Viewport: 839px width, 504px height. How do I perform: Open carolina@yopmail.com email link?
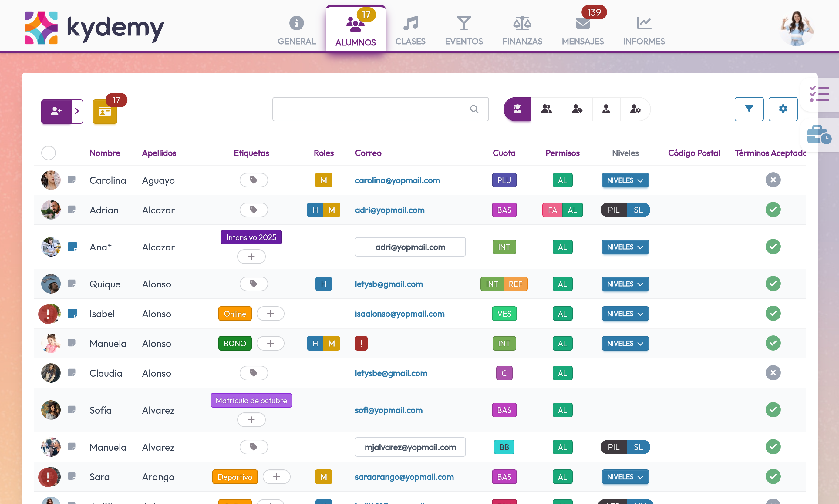pyautogui.click(x=397, y=180)
